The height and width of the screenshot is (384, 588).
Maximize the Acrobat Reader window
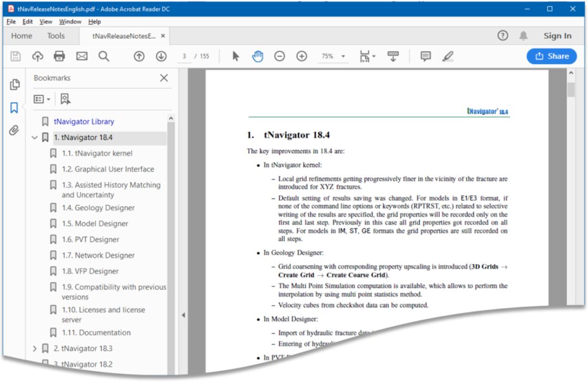550,9
